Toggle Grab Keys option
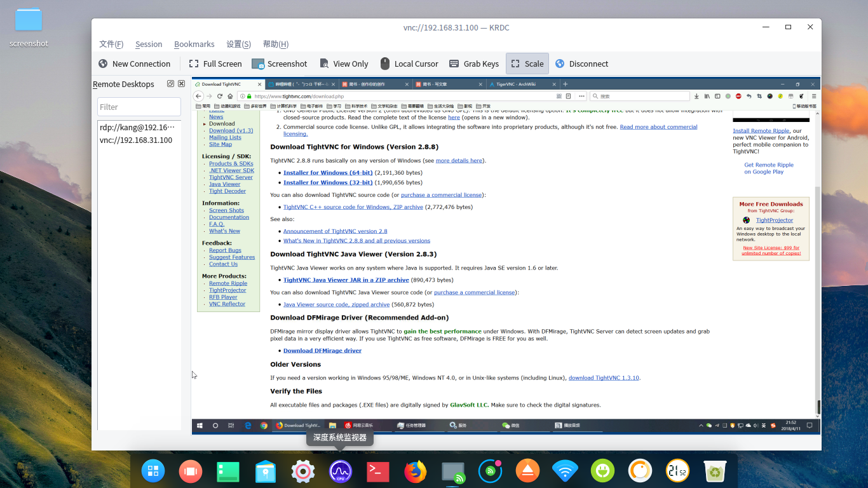868x488 pixels. click(x=474, y=64)
